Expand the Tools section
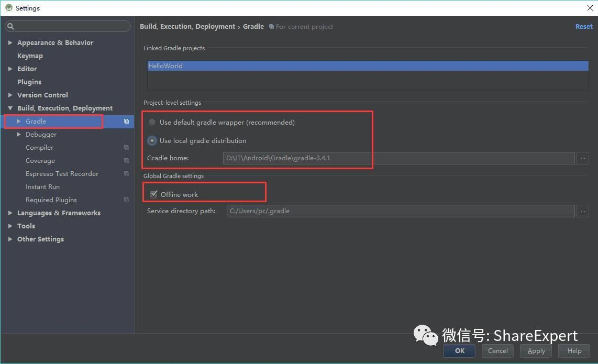Viewport: 598px width, 364px height. pos(10,226)
